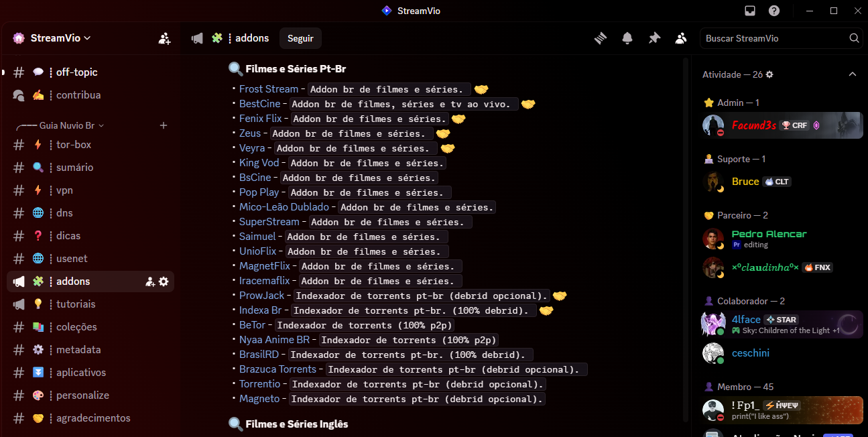This screenshot has height=437, width=868.
Task: Open the contribua channel
Action: [x=90, y=95]
